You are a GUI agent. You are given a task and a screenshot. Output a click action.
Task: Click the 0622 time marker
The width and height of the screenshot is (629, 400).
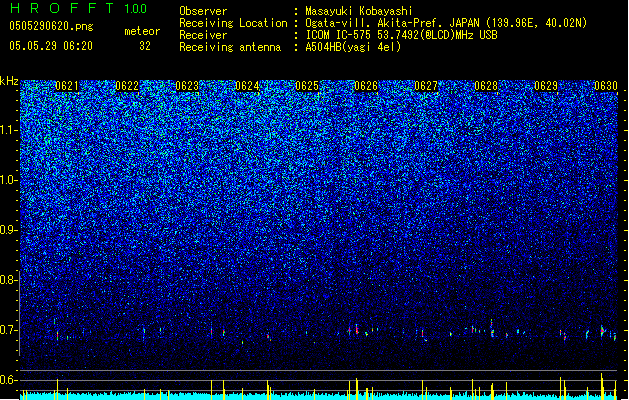point(127,86)
